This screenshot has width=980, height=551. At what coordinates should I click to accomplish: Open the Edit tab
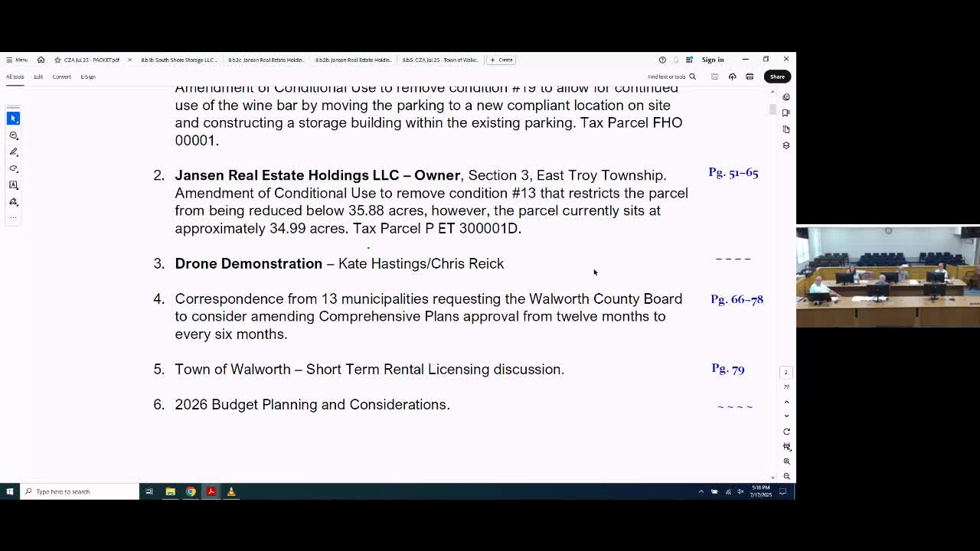pyautogui.click(x=38, y=77)
